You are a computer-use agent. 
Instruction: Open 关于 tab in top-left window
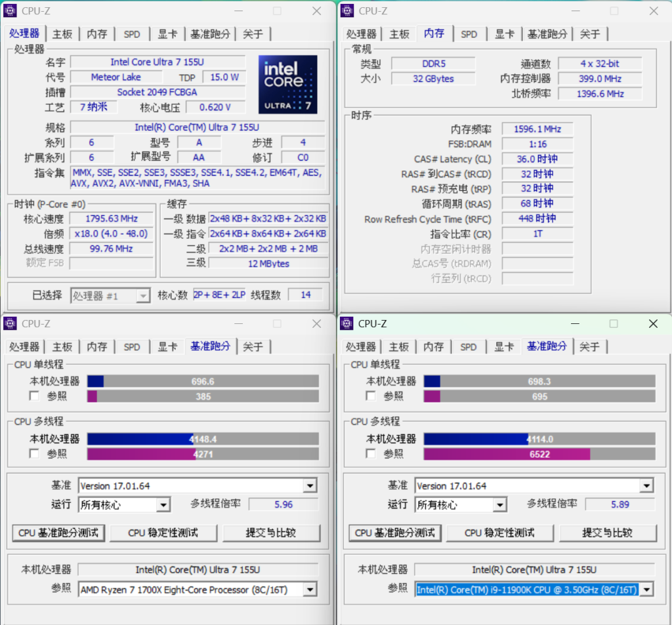253,34
